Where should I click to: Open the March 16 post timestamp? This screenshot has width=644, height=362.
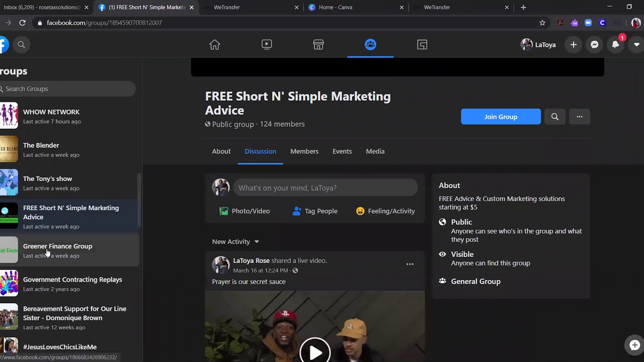[261, 270]
